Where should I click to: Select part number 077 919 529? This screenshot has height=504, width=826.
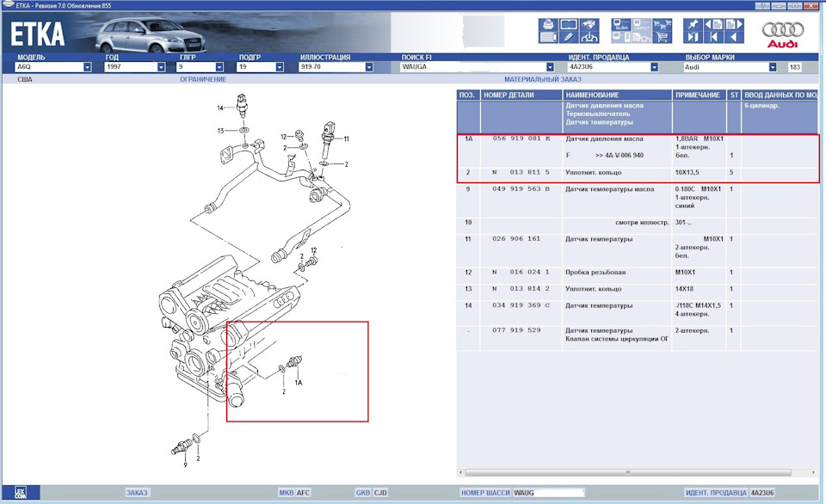click(x=517, y=330)
